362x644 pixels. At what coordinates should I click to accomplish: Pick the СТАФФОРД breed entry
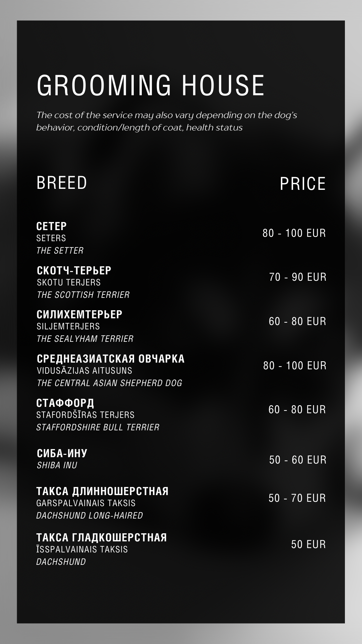65,403
